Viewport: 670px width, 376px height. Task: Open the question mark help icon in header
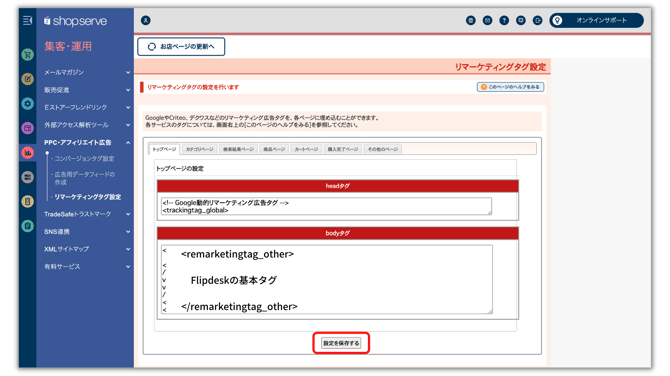(504, 21)
